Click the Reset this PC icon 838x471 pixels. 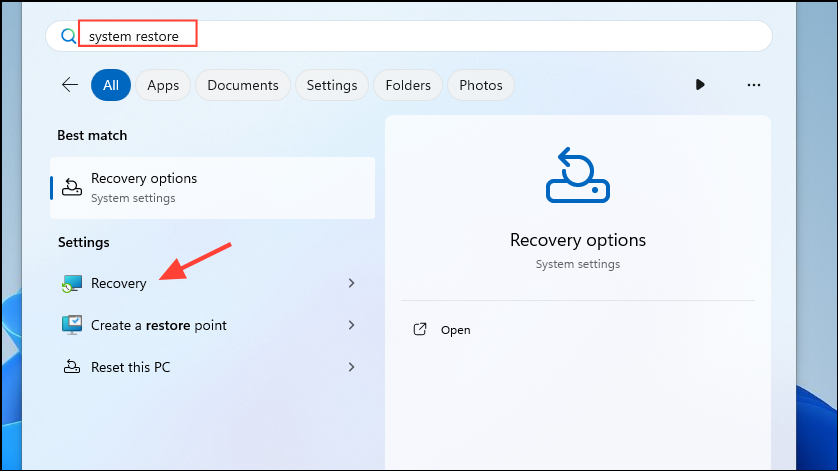click(x=72, y=367)
